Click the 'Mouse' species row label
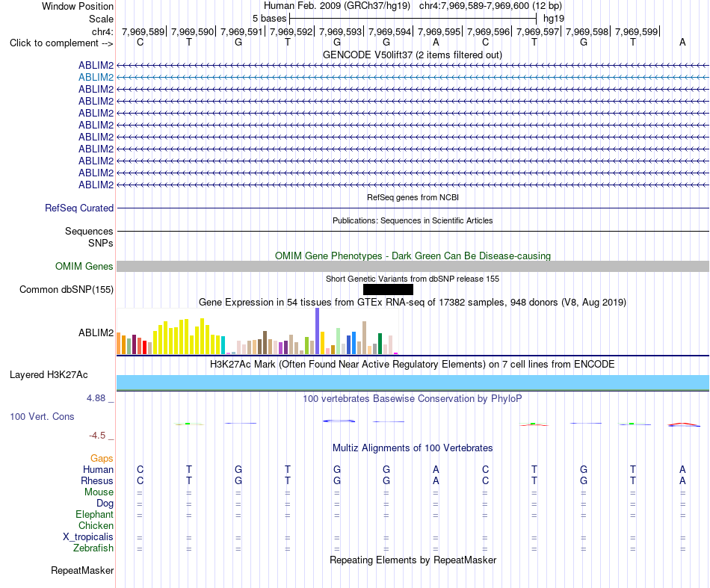This screenshot has height=588, width=710. (99, 492)
